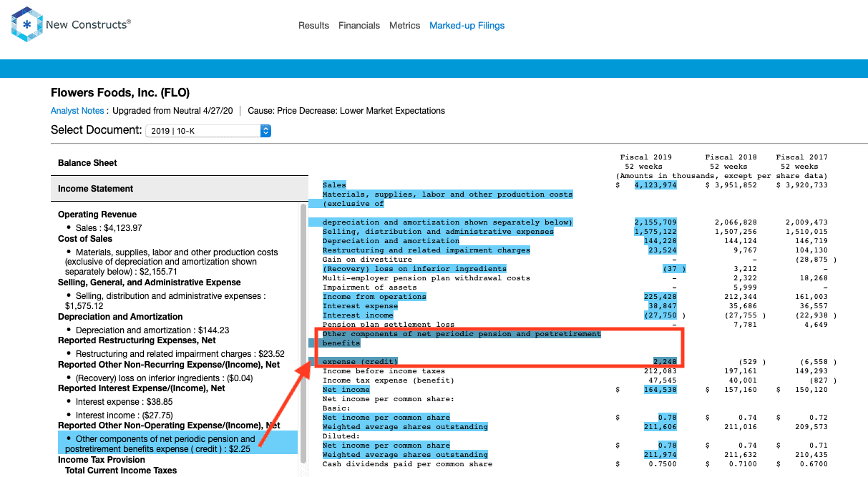Click the highlighted value 1,575,122

[x=655, y=232]
